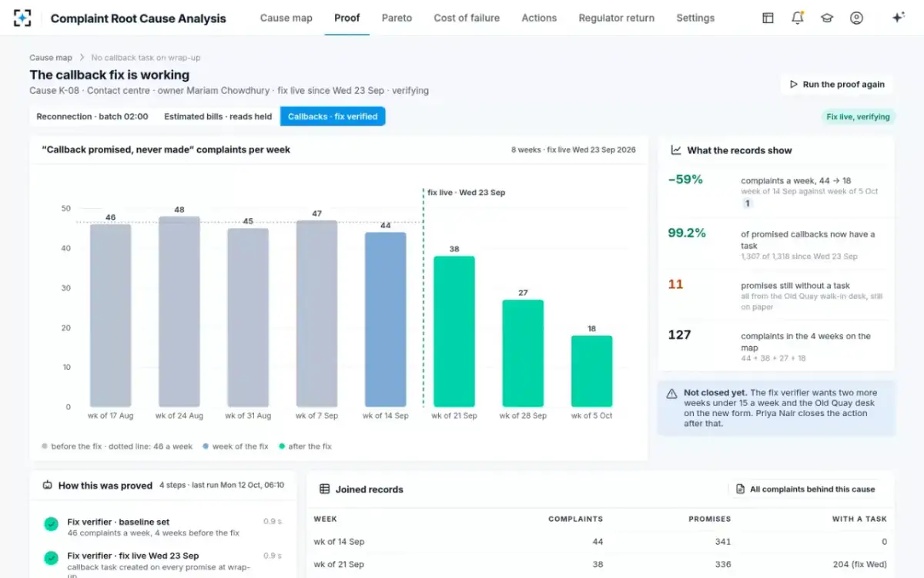Open All complaints behind this cause

click(x=805, y=489)
